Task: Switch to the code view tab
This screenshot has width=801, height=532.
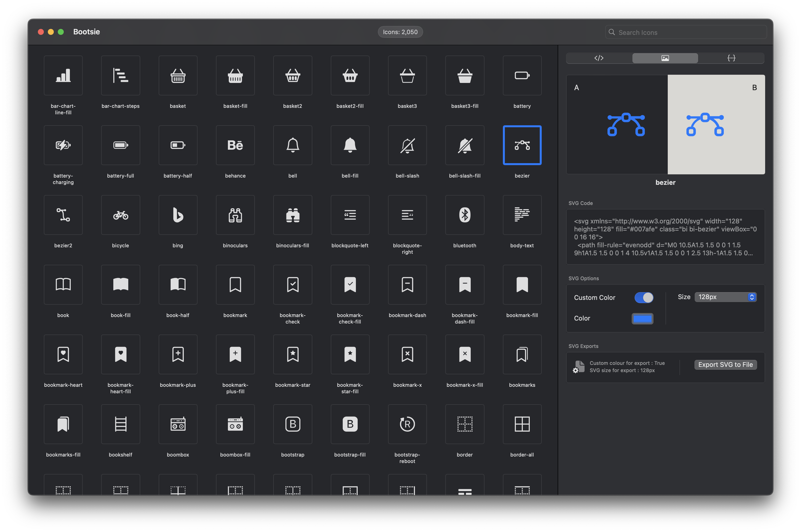Action: [599, 58]
